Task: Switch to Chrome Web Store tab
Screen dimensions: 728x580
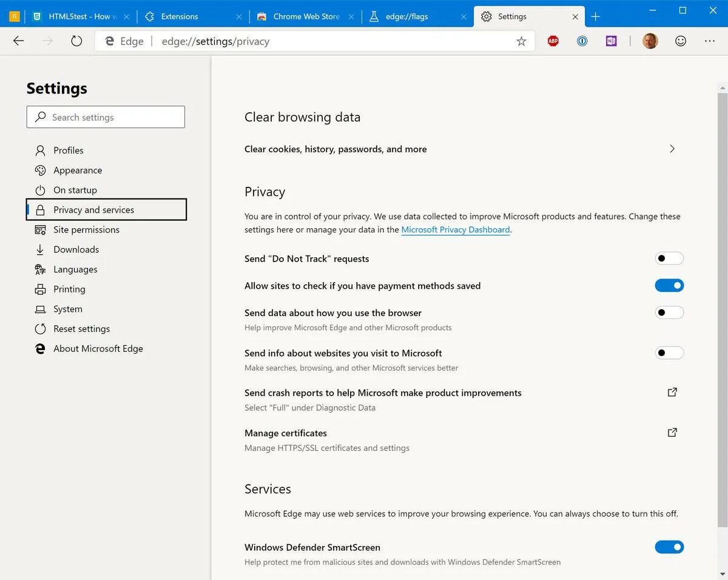Action: [305, 16]
